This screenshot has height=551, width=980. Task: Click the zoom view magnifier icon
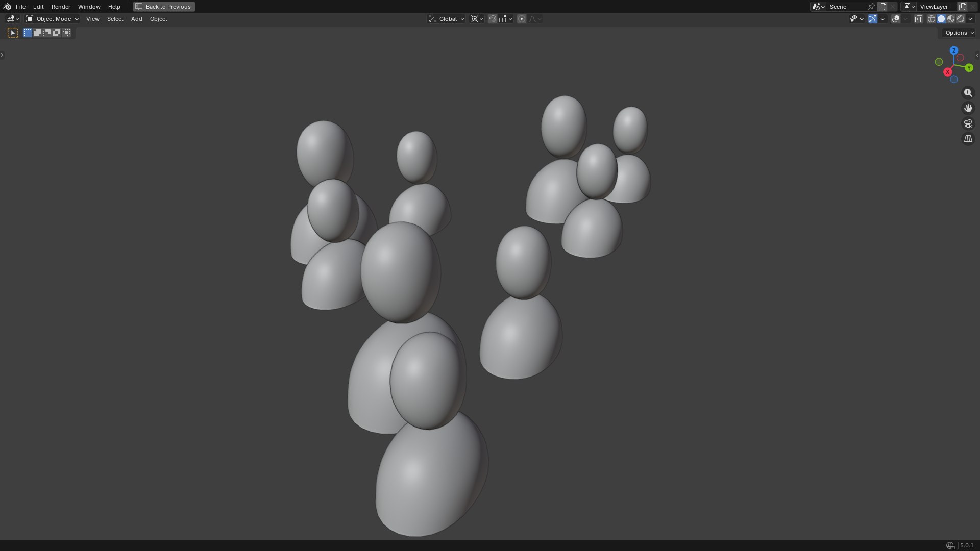pyautogui.click(x=968, y=93)
